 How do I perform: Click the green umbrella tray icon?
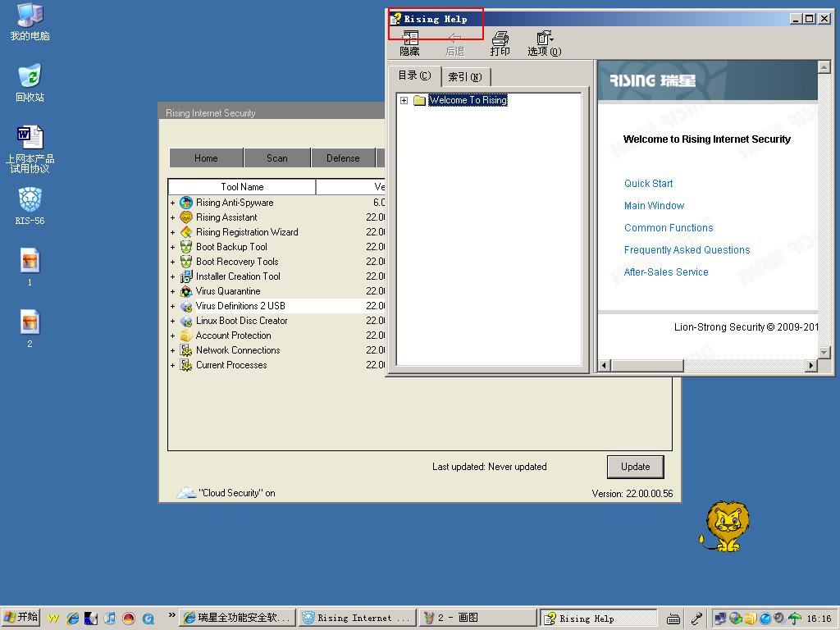[795, 619]
